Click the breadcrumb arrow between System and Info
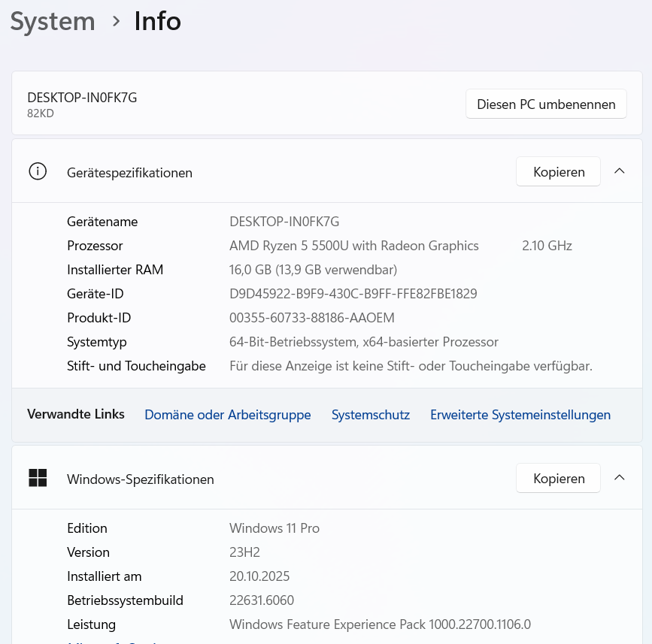Screen dimensions: 652x644 click(x=116, y=21)
